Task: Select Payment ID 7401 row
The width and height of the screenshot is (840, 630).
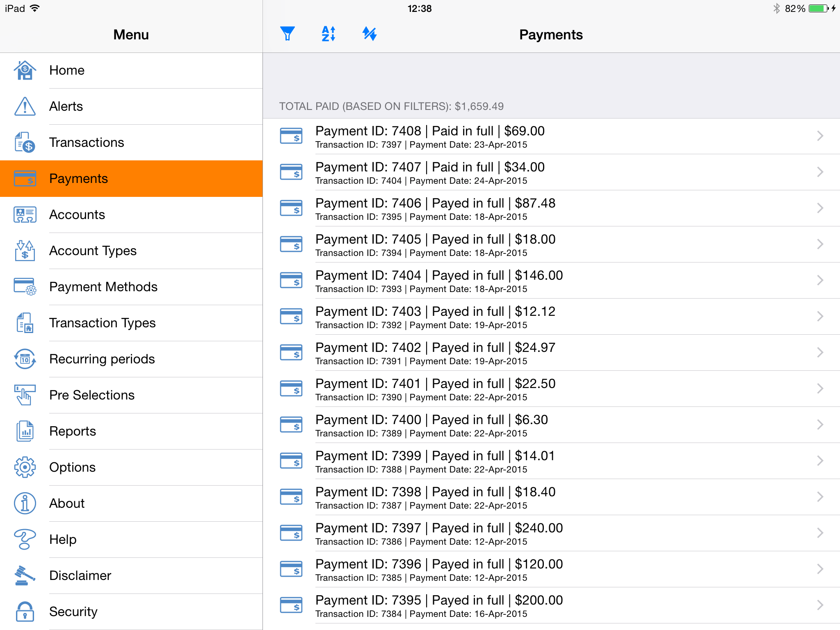Action: coord(533,389)
